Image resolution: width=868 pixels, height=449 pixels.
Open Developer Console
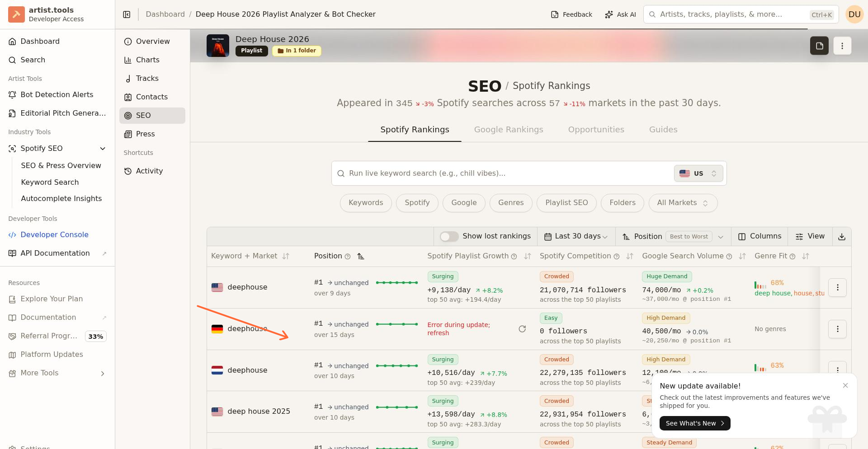pyautogui.click(x=57, y=234)
